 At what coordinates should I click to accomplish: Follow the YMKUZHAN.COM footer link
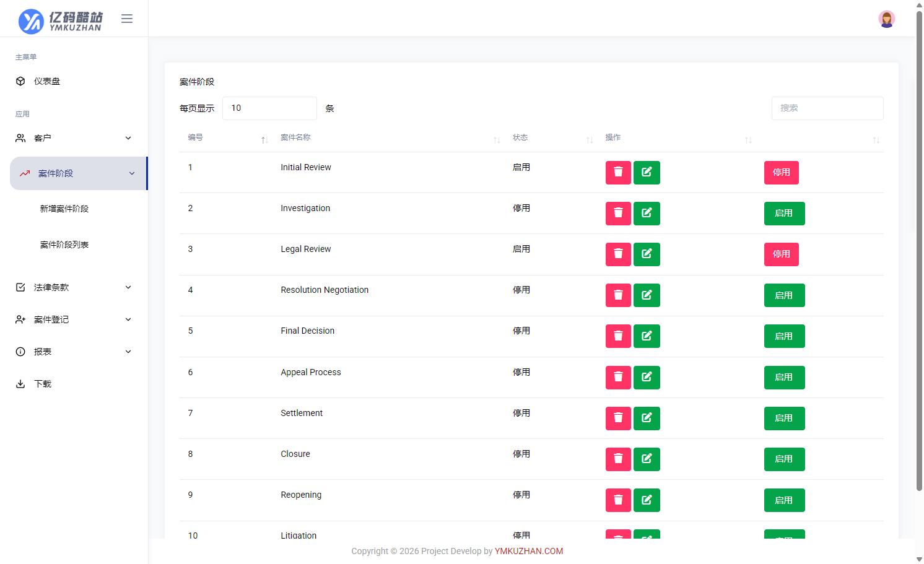point(529,551)
